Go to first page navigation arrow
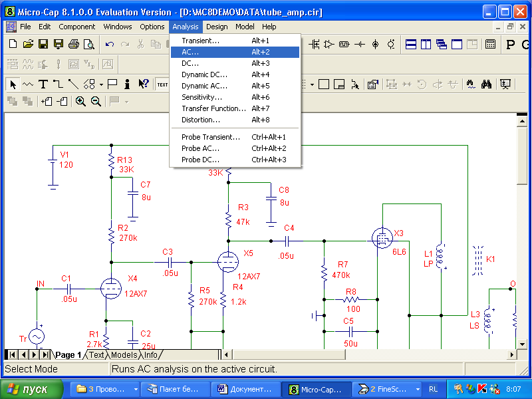This screenshot has width=532, height=399. (x=12, y=354)
